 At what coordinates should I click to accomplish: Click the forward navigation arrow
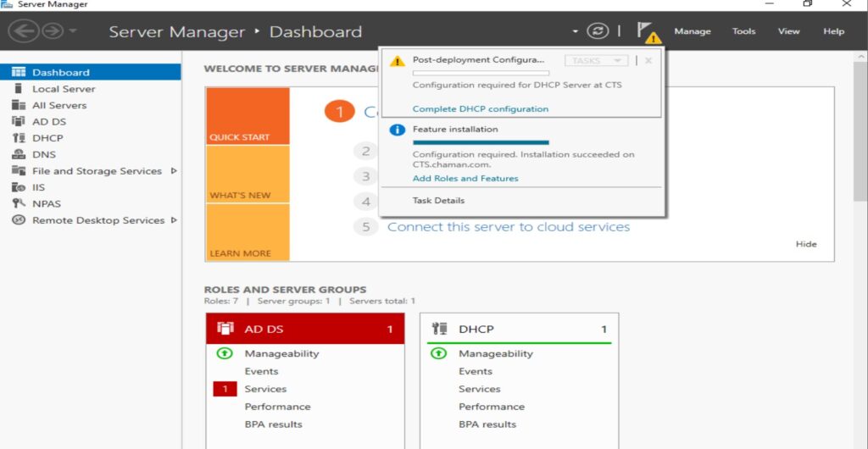pyautogui.click(x=53, y=31)
